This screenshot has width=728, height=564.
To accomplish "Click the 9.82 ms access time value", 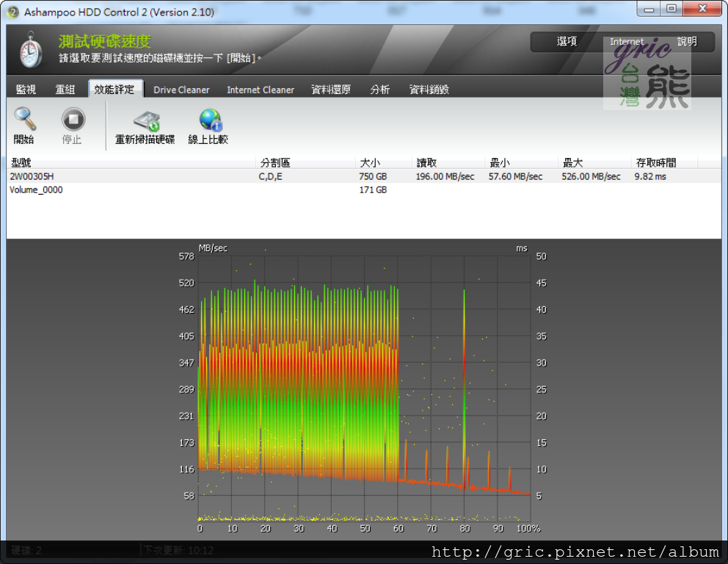I will pos(650,176).
